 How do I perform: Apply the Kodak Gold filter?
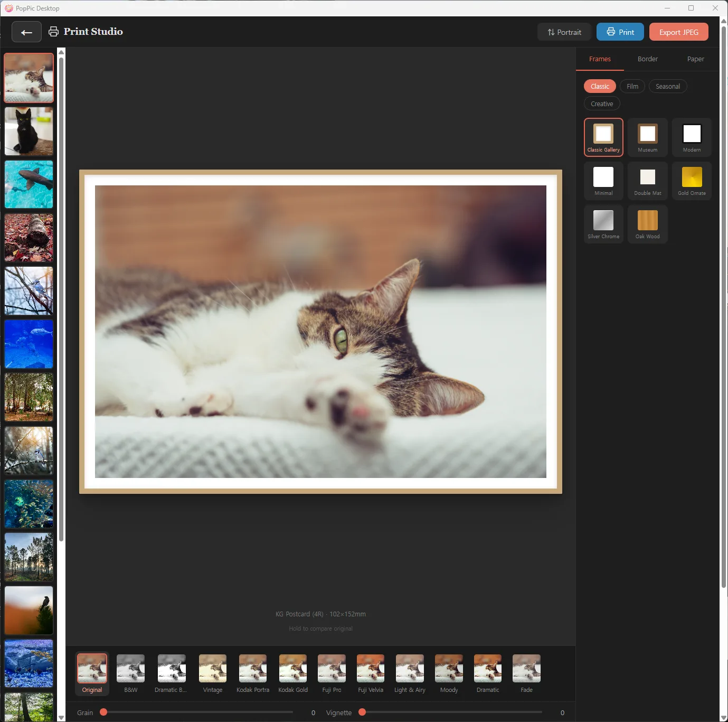(293, 674)
